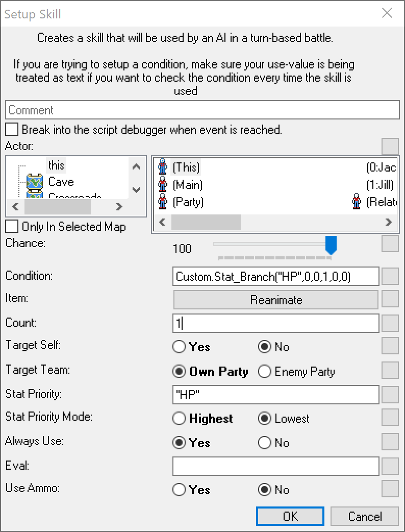Click the small square button beside Condition
This screenshot has height=532, width=405.
390,276
